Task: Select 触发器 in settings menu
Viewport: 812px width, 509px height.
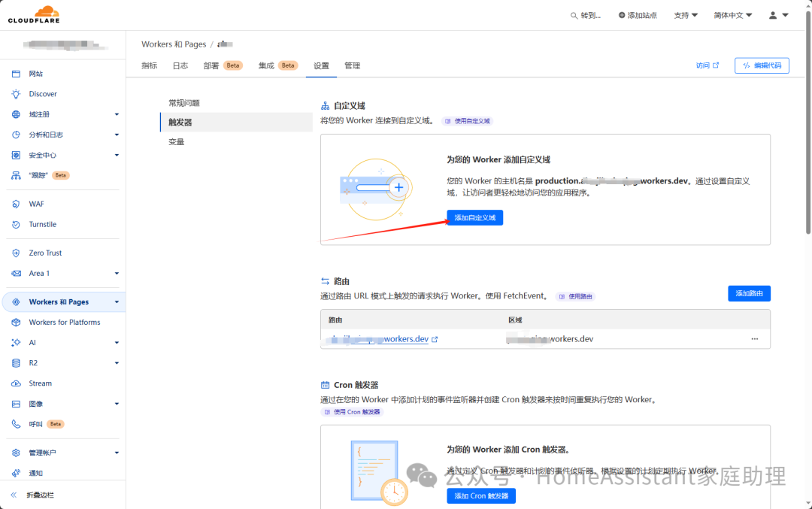Action: coord(236,123)
